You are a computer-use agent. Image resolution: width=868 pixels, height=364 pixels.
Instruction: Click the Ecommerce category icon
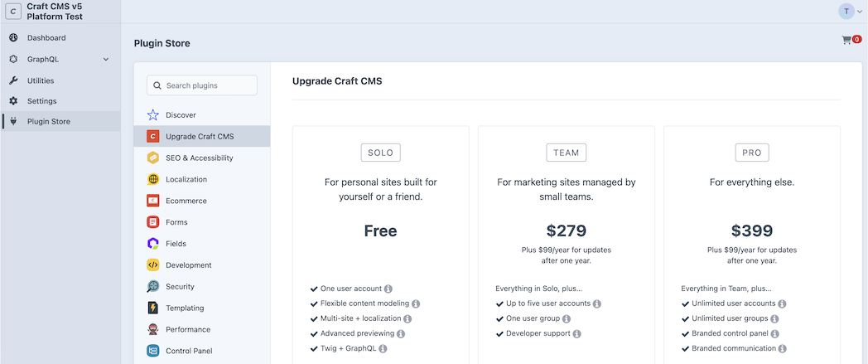(152, 201)
